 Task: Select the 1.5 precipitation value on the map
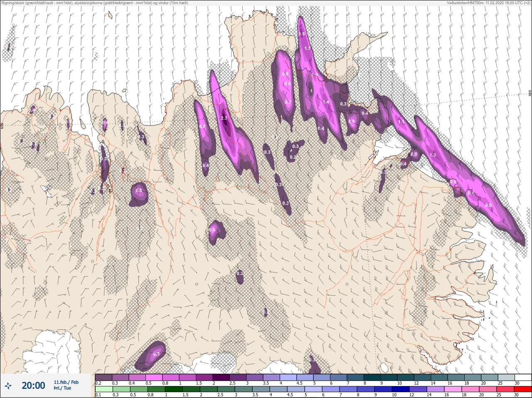[307, 48]
